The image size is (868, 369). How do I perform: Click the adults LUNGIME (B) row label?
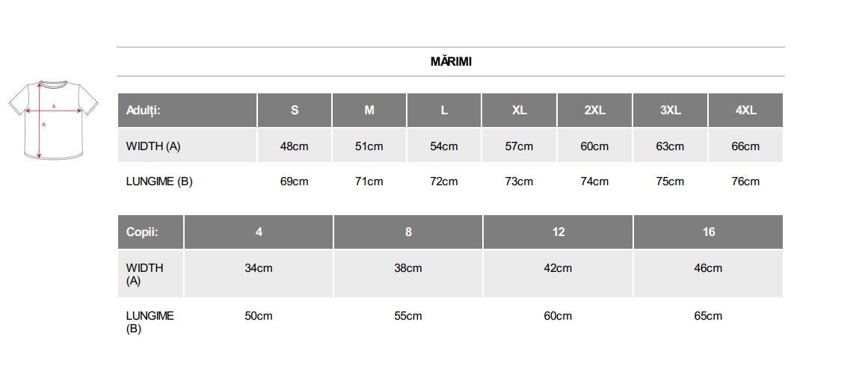click(159, 182)
